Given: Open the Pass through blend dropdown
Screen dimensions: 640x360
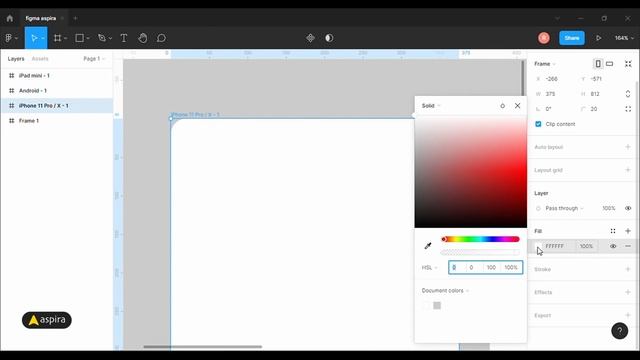Looking at the screenshot, I should [564, 208].
